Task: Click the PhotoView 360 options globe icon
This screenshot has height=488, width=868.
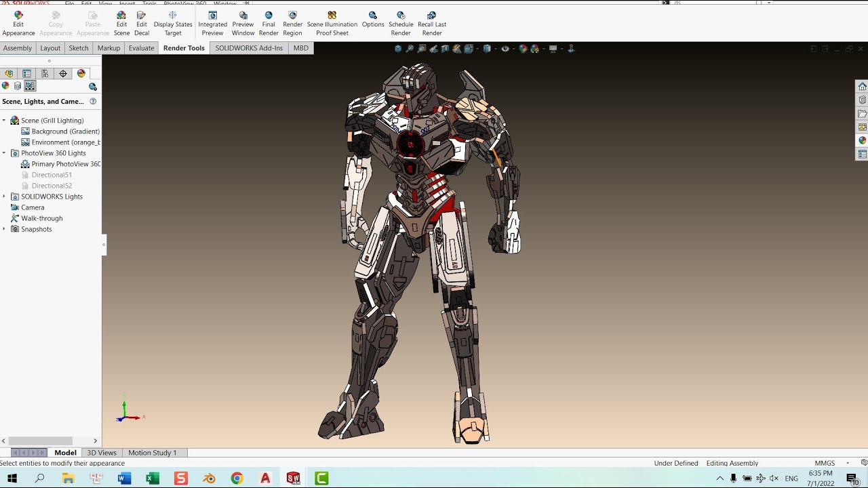Action: [93, 87]
